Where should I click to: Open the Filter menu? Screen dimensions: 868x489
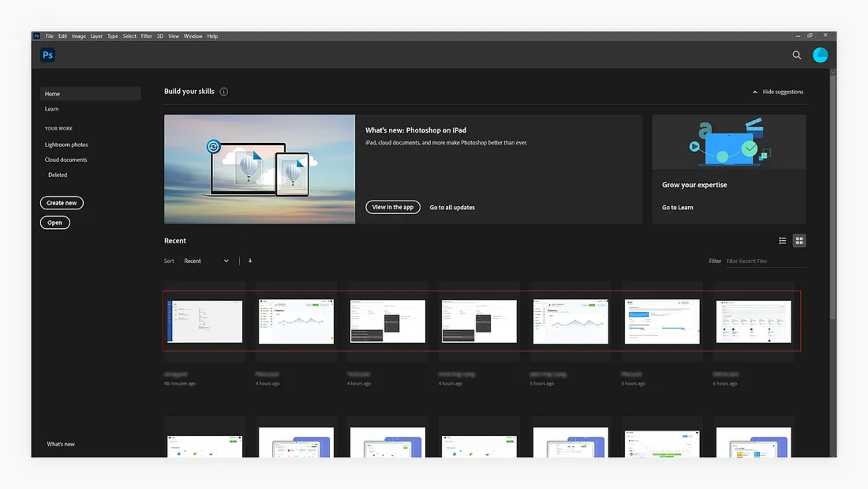[x=146, y=36]
